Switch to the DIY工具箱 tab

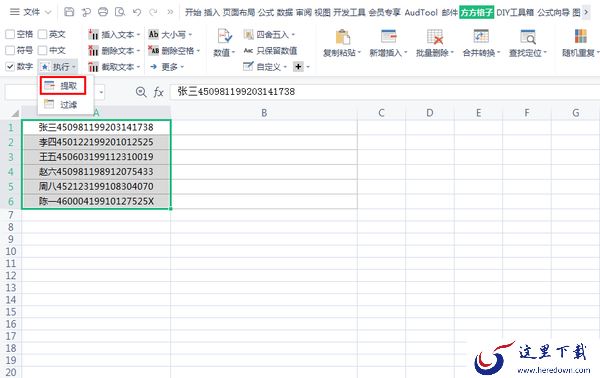515,13
